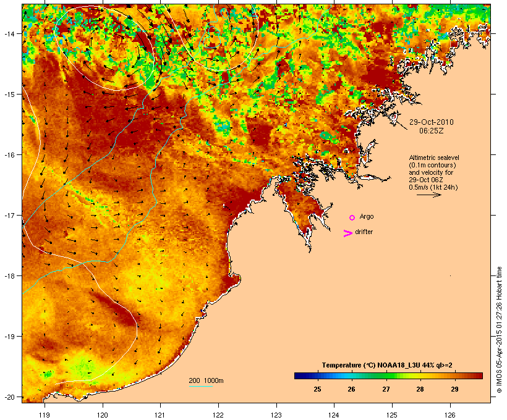This screenshot has width=507, height=420.
Task: Click the colorbar value 25
Action: pyautogui.click(x=317, y=389)
